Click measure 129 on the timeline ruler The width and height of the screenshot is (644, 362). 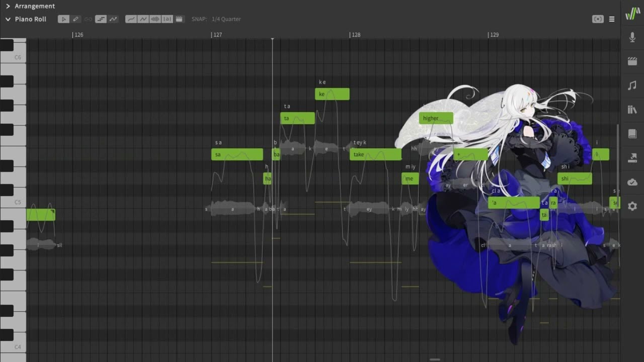(494, 35)
